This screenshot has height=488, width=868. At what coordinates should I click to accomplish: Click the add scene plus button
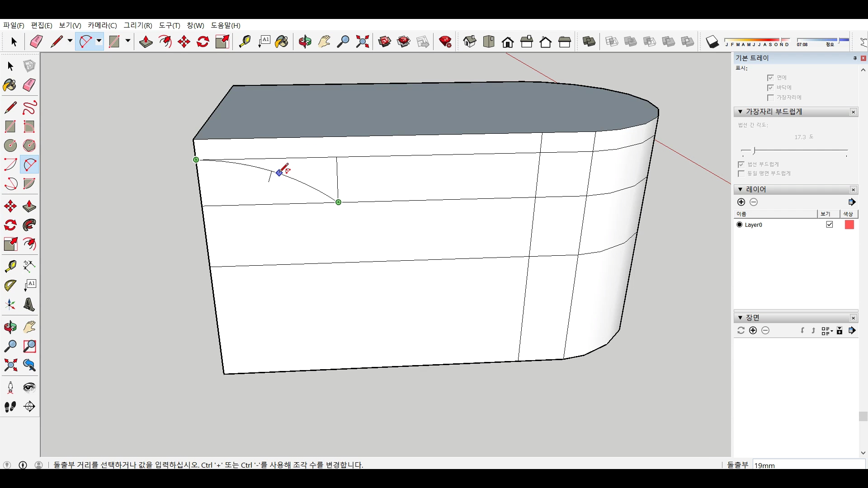coord(753,330)
